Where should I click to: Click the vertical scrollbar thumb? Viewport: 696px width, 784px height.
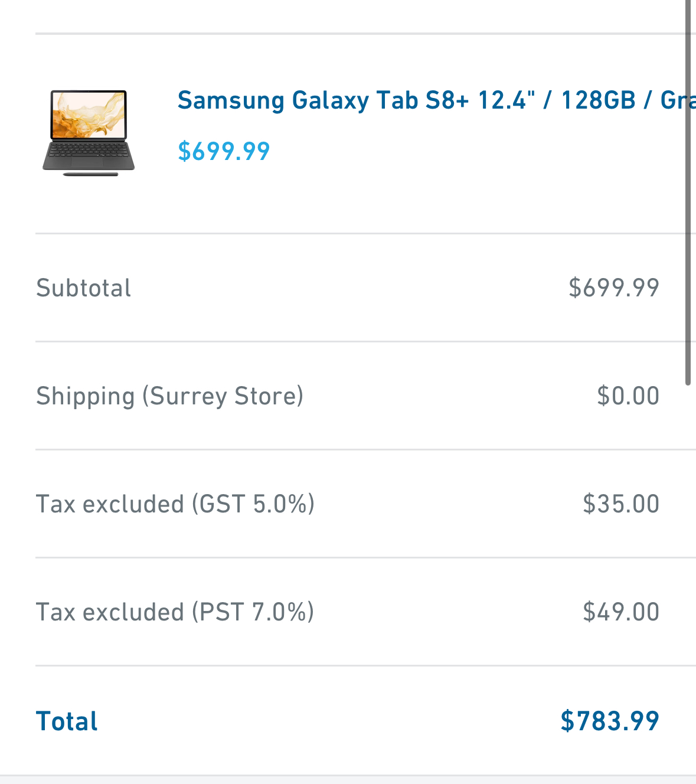click(688, 192)
